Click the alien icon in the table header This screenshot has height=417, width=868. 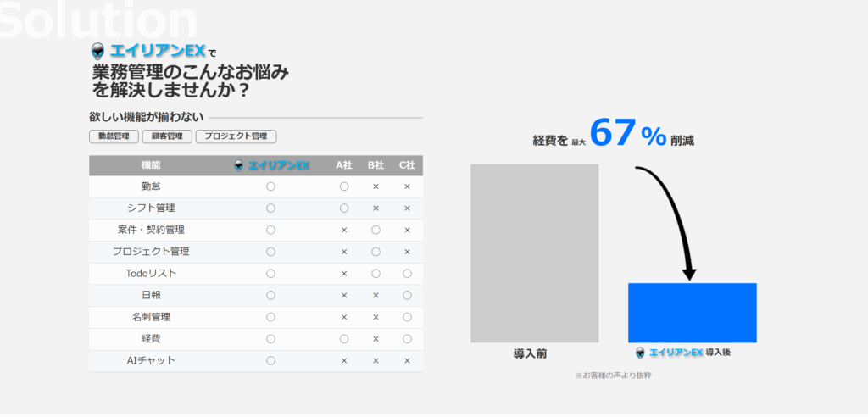pyautogui.click(x=238, y=165)
